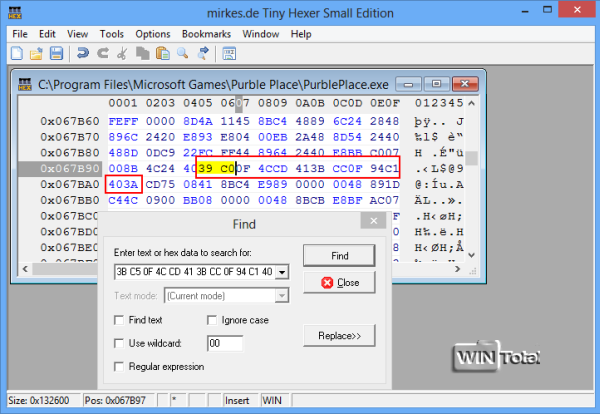Image resolution: width=600 pixels, height=414 pixels.
Task: Click the Copy icon in the toolbar
Action: [142, 53]
